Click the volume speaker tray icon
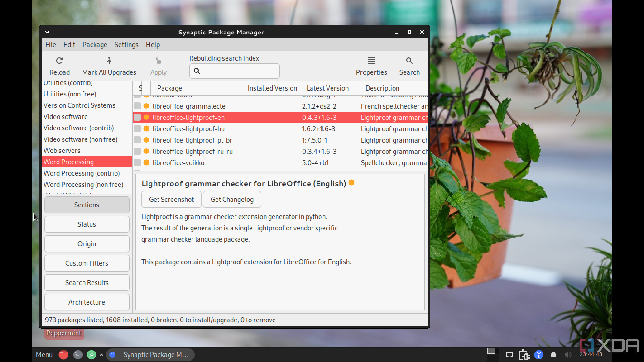 568,355
